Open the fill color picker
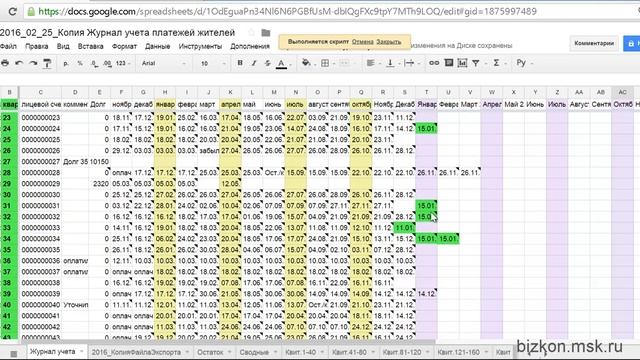Image resolution: width=640 pixels, height=360 pixels. (x=306, y=63)
